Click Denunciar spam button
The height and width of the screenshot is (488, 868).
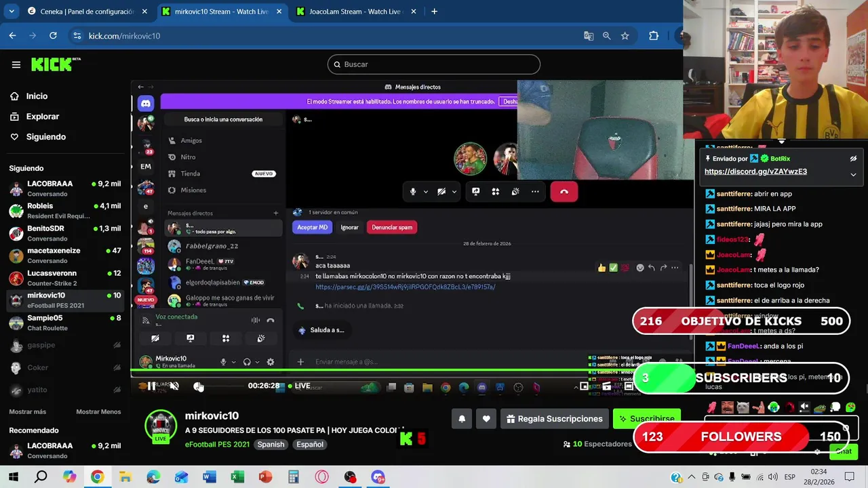coord(392,227)
